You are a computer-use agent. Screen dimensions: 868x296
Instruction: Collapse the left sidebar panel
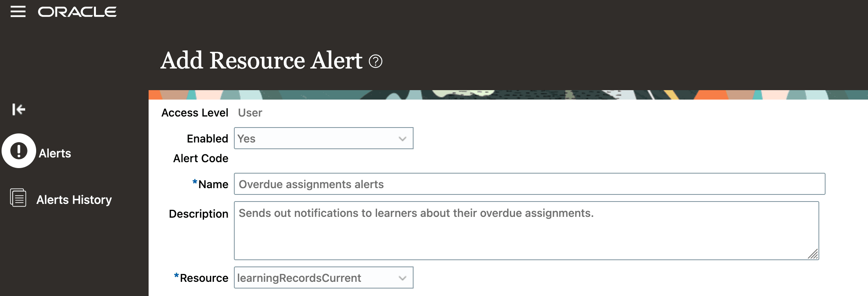[x=18, y=110]
